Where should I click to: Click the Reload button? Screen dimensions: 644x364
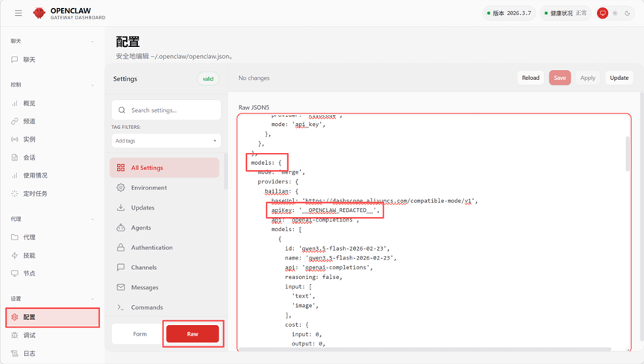tap(531, 78)
